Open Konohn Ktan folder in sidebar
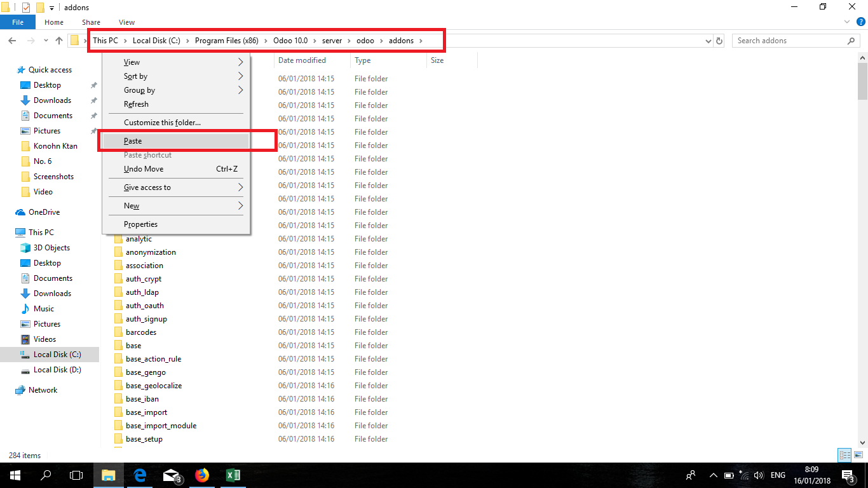This screenshot has width=868, height=488. [x=55, y=146]
